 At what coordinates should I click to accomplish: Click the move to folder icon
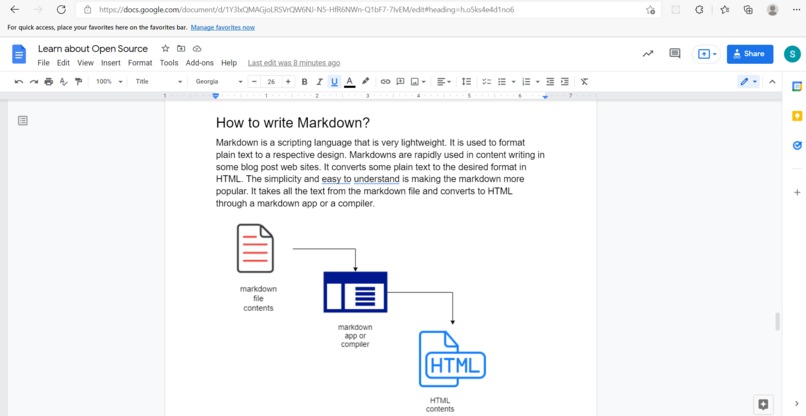(181, 48)
